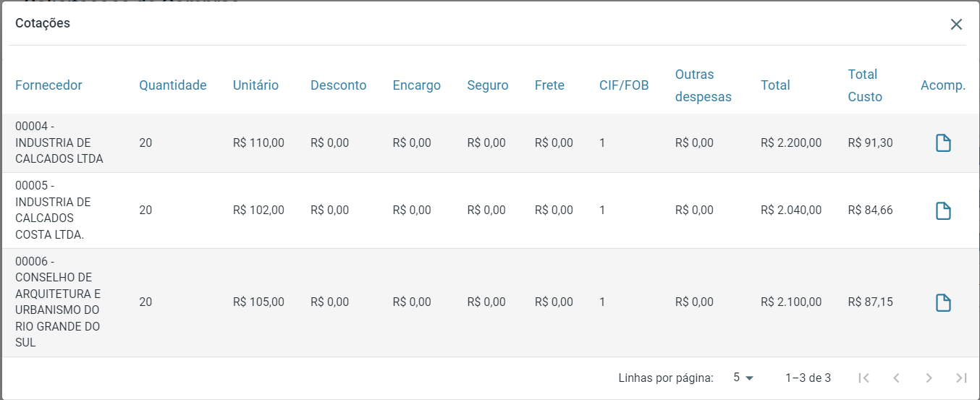Sort by Unitário column header
This screenshot has width=980, height=400.
coord(255,85)
